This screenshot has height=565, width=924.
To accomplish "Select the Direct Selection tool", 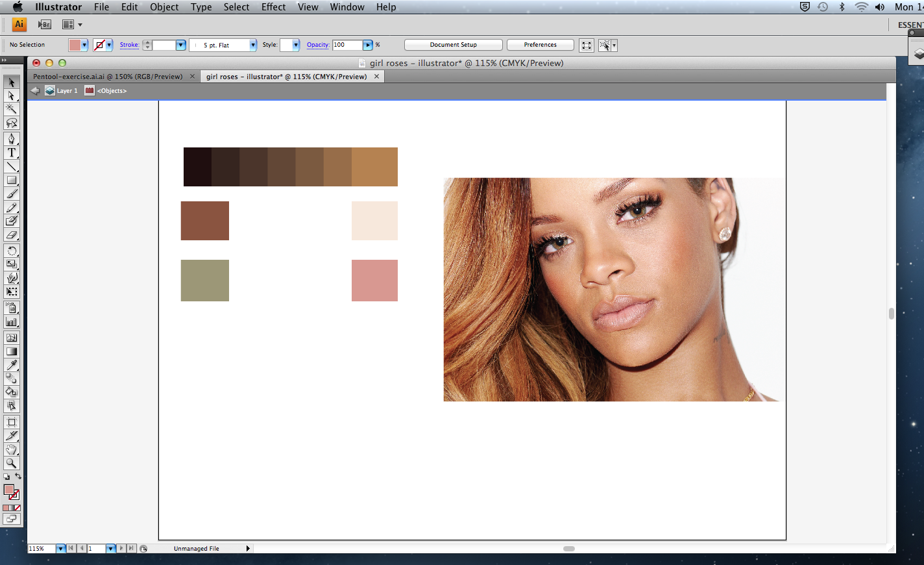I will coord(11,96).
